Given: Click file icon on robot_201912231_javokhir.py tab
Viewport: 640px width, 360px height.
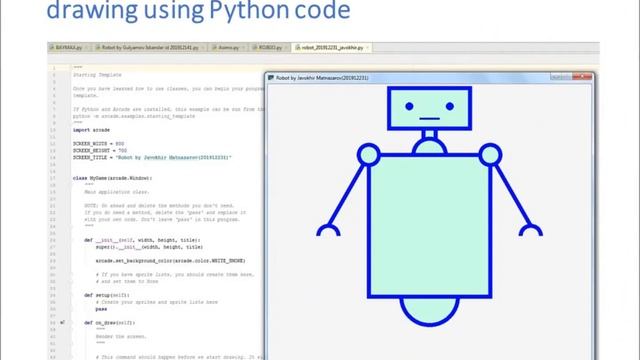Looking at the screenshot, I should [298, 48].
